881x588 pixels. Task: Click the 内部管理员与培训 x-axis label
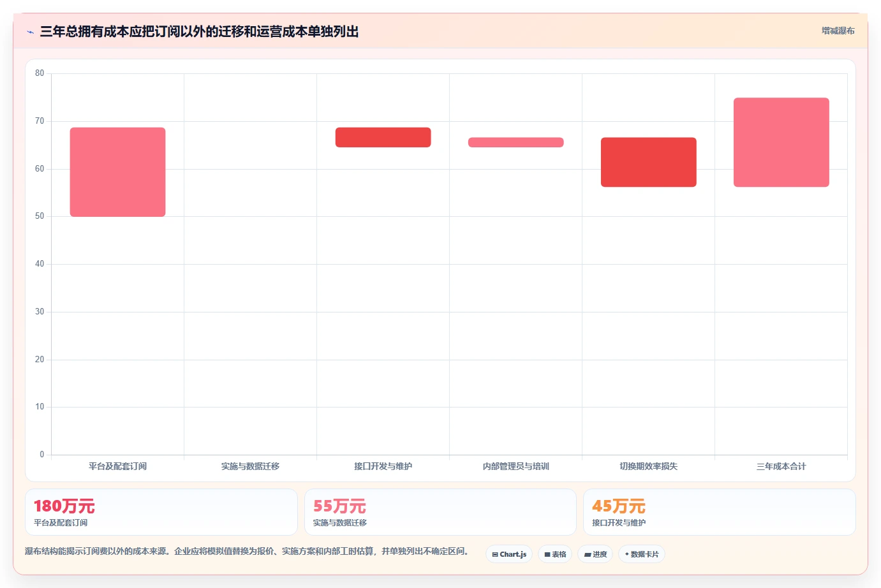516,466
